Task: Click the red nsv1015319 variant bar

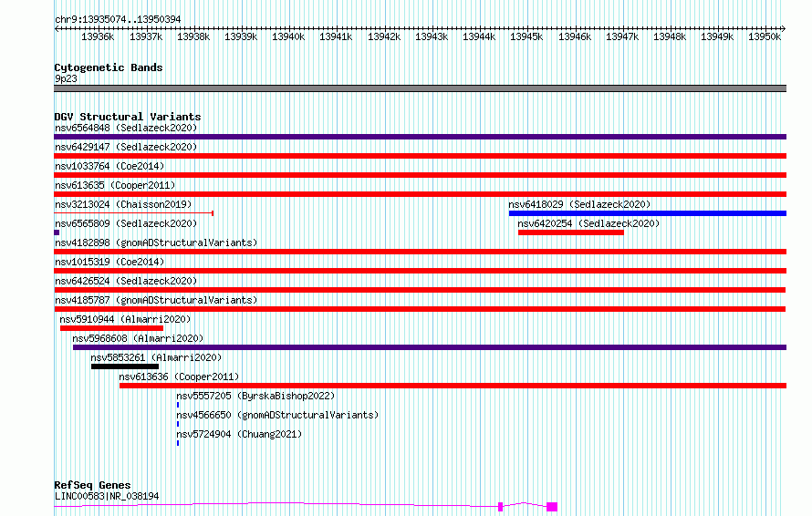Action: (420, 271)
